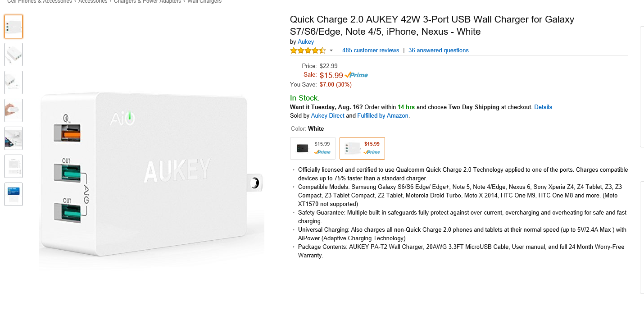Screen dimensions: 644x316
Task: Click the star rating icons
Action: pos(308,50)
